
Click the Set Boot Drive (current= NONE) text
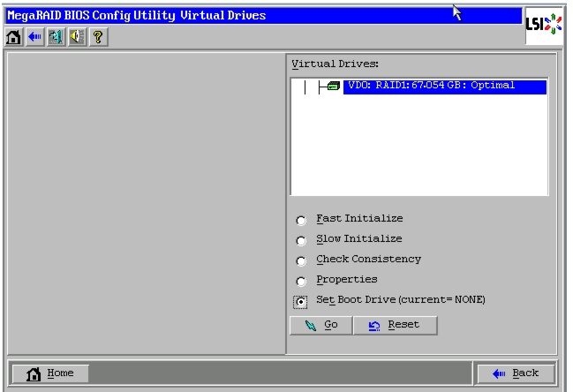401,299
